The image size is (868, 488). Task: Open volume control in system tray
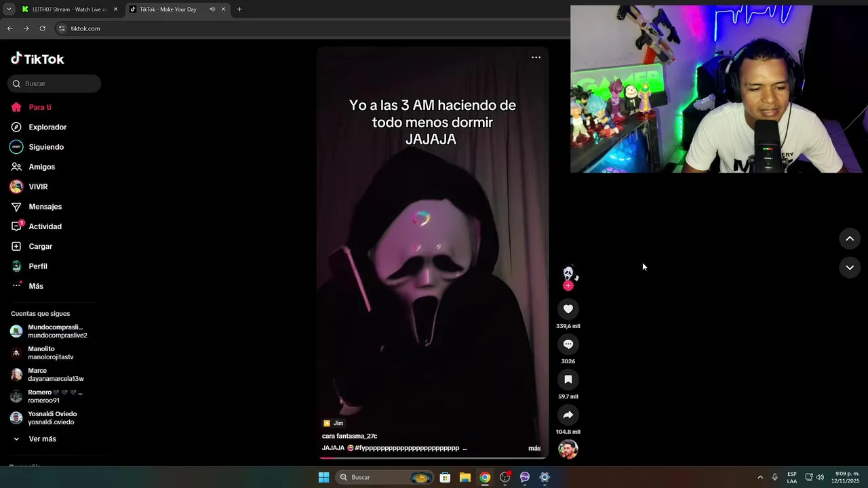coord(820,477)
